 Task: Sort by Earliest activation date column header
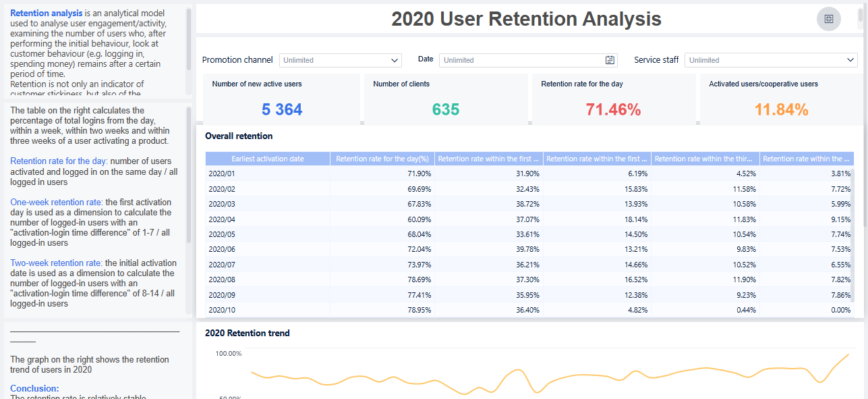[x=268, y=159]
